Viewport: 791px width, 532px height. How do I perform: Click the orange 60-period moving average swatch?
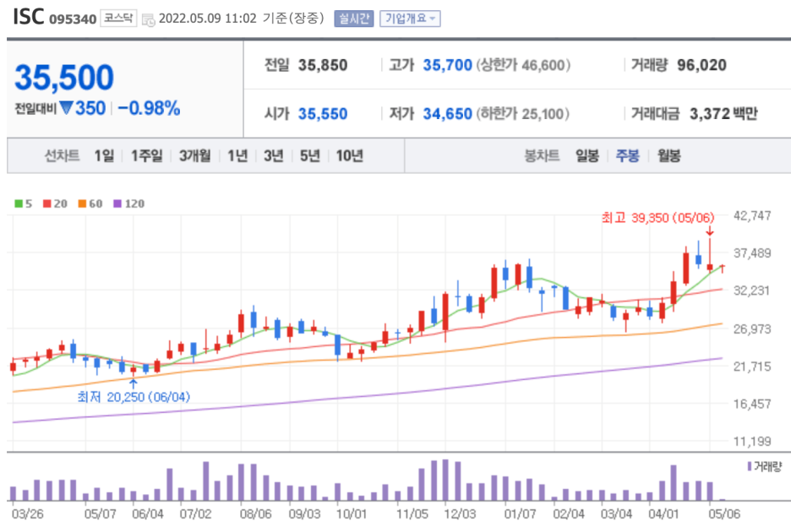click(x=82, y=204)
